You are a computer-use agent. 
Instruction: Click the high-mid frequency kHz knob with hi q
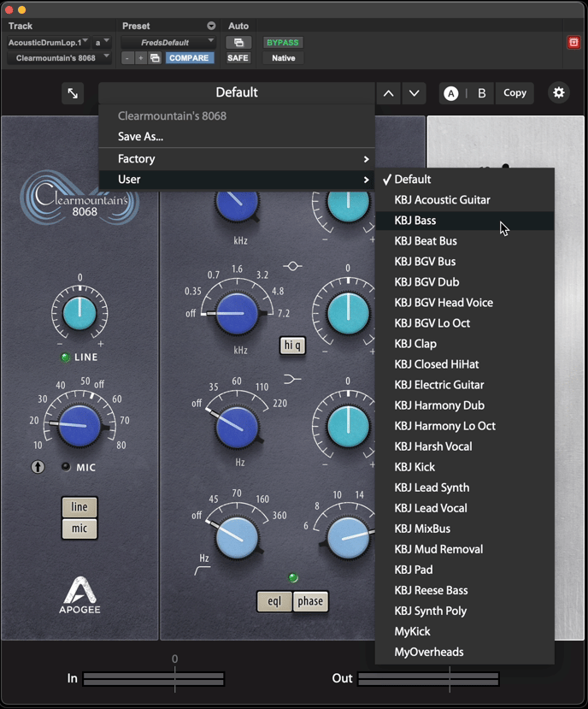pos(237,314)
